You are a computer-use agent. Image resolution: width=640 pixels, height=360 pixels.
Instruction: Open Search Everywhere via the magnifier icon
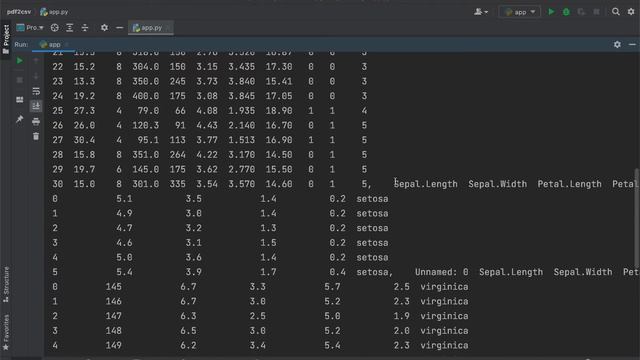point(616,12)
